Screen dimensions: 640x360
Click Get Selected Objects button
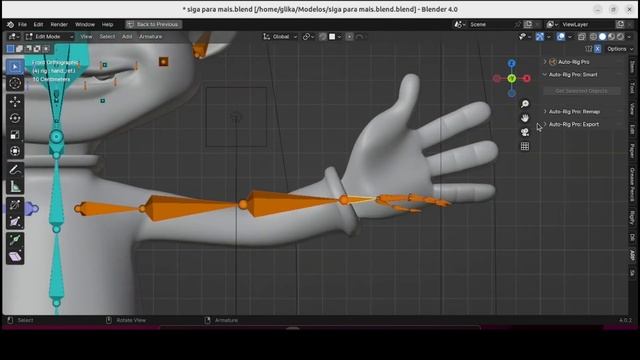coord(582,91)
